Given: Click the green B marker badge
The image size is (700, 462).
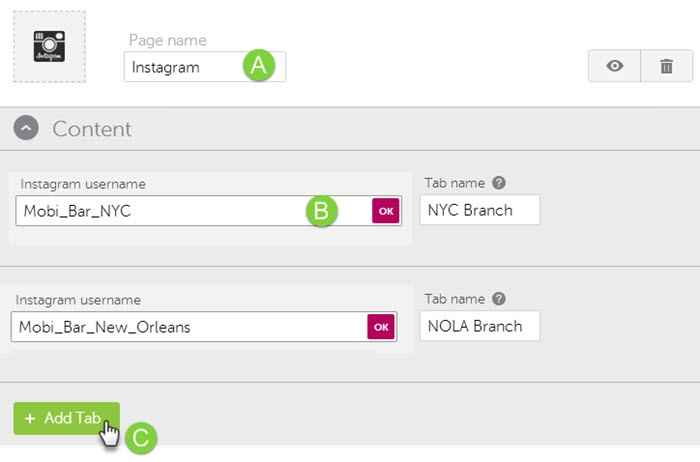Looking at the screenshot, I should 321,211.
